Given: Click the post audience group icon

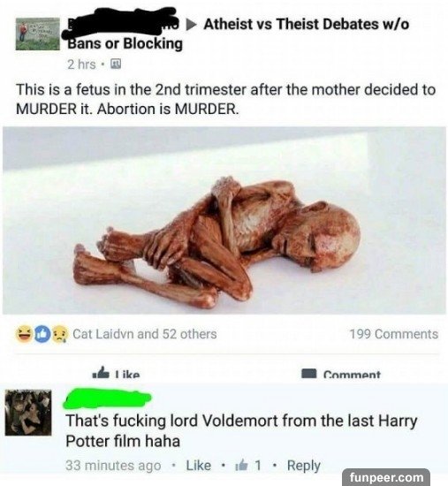Looking at the screenshot, I should pyautogui.click(x=117, y=65).
